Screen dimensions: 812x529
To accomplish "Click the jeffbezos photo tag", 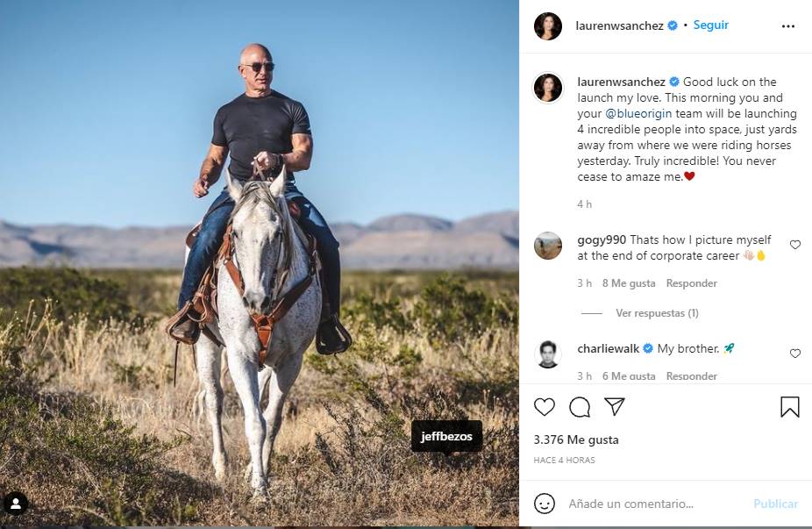I will click(x=446, y=437).
